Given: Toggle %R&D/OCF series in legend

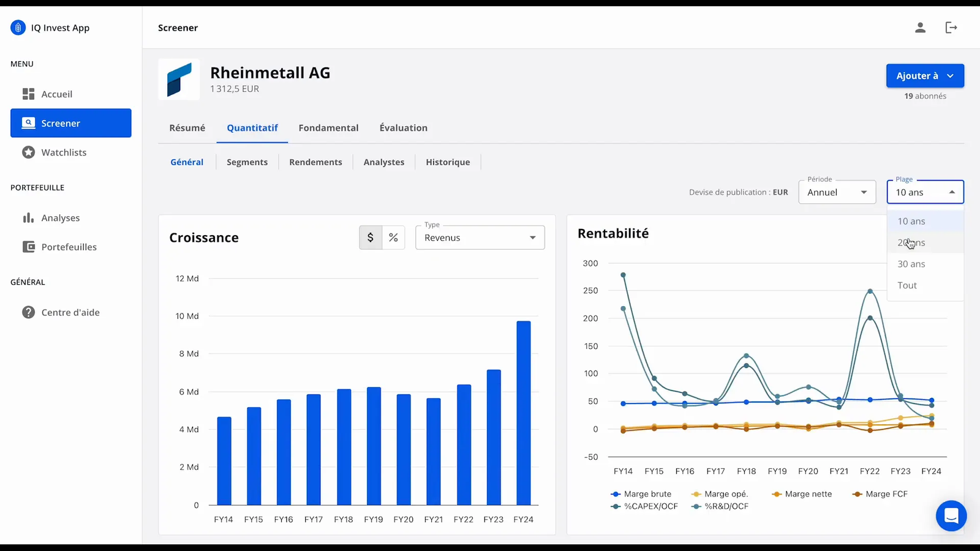Looking at the screenshot, I should [x=720, y=506].
